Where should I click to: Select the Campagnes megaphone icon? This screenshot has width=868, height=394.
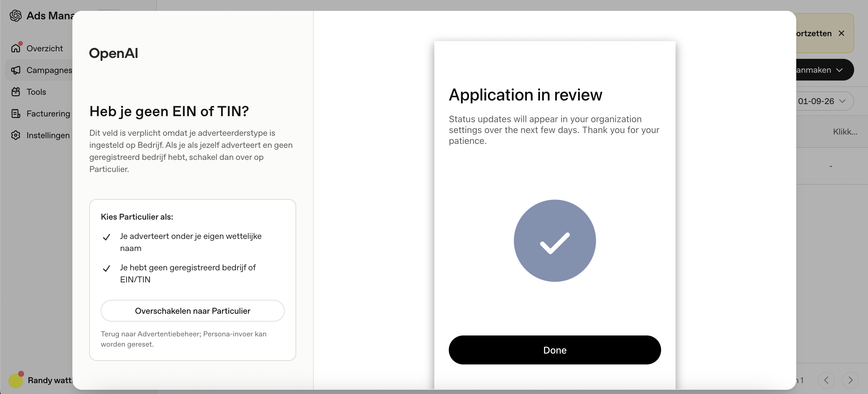point(15,70)
